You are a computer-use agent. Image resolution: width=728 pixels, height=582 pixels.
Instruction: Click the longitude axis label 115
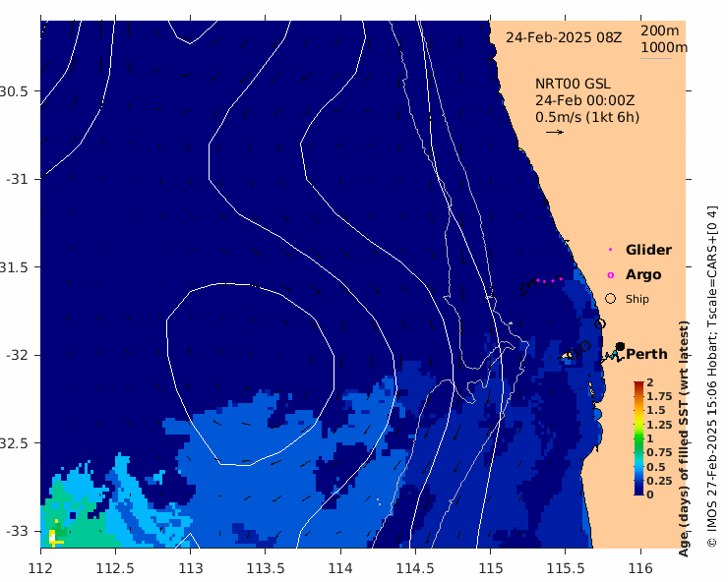coord(490,568)
